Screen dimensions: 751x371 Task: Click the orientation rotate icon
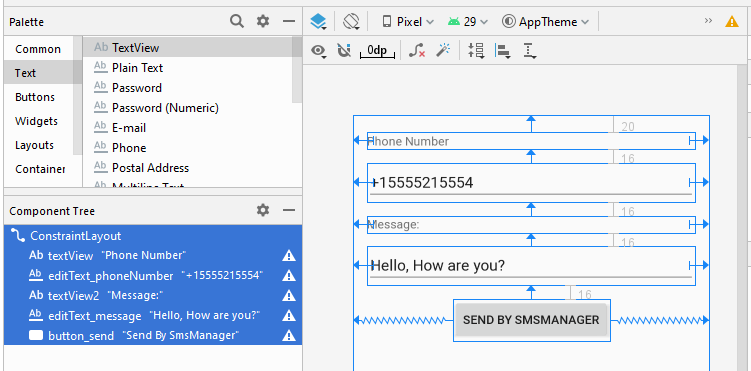tap(351, 22)
